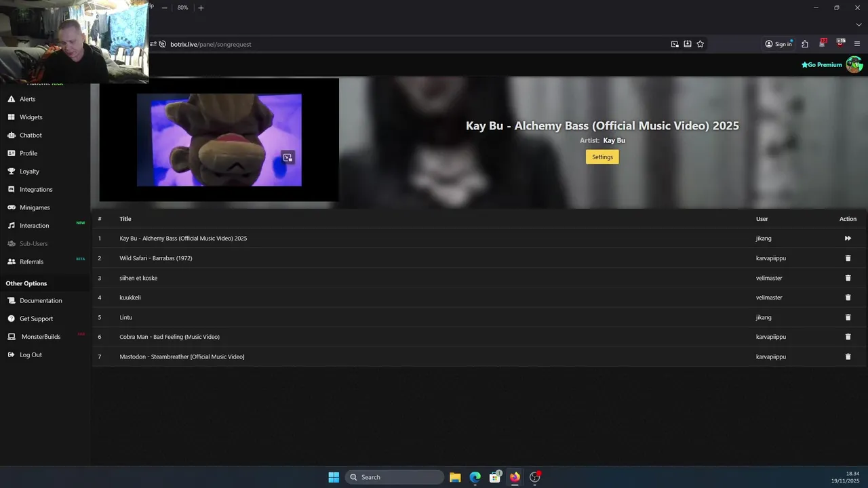Open song request Settings button
Viewport: 868px width, 488px height.
[x=602, y=157]
